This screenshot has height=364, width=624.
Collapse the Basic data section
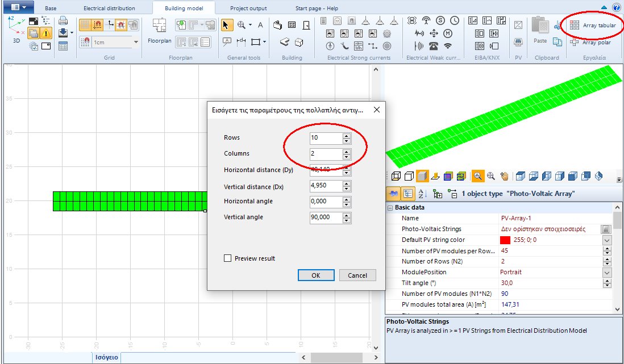tap(390, 207)
